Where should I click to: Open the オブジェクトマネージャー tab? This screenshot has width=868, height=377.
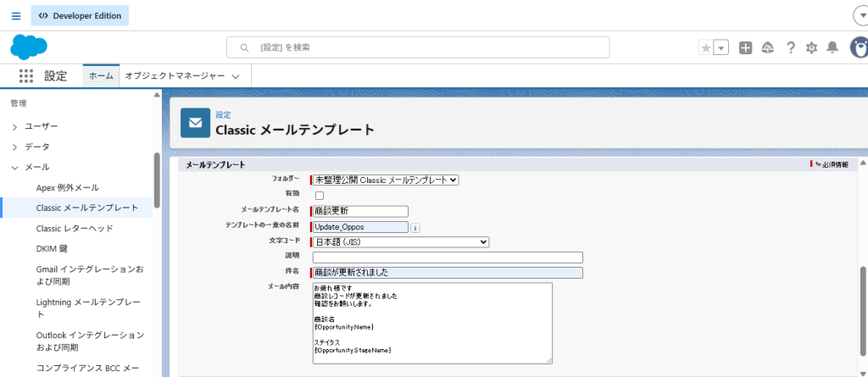[x=175, y=76]
